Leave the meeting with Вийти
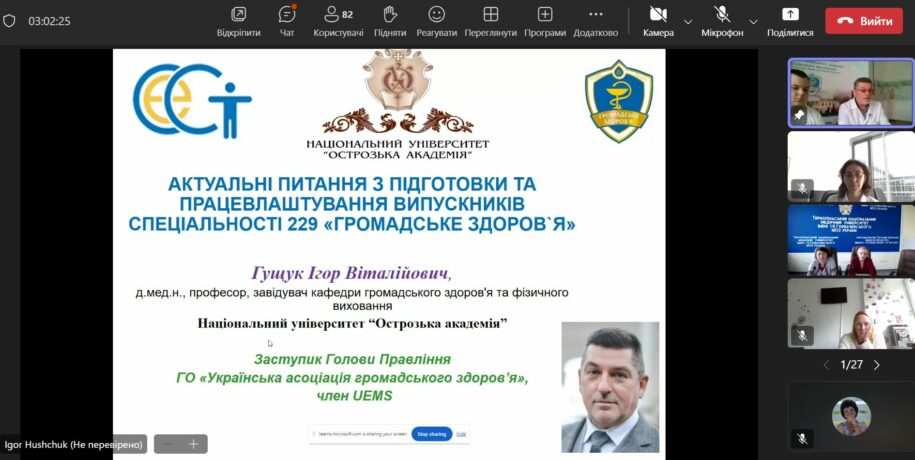 point(863,21)
